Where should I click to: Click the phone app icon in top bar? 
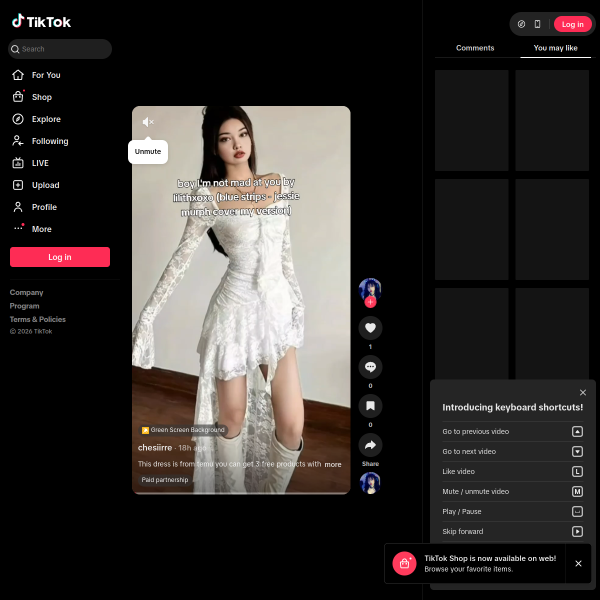click(537, 24)
